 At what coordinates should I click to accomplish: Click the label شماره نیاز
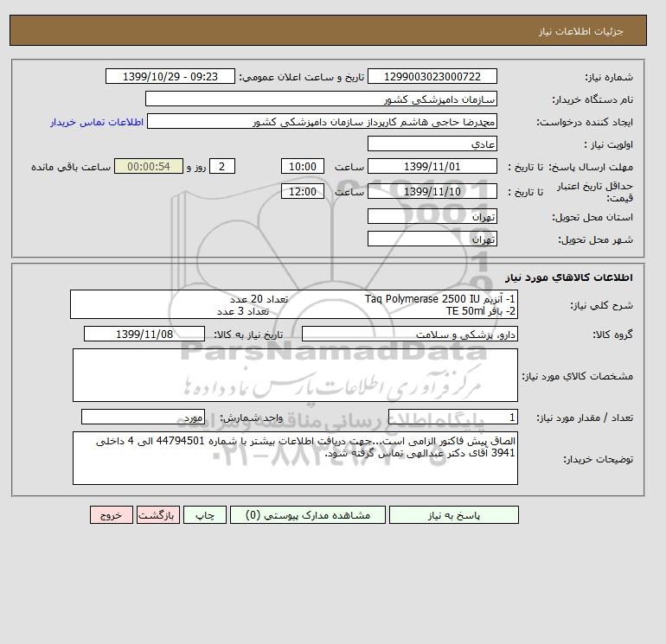click(x=609, y=77)
